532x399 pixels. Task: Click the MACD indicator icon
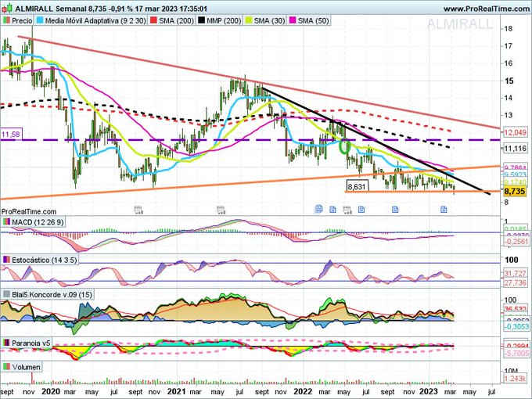click(x=6, y=222)
